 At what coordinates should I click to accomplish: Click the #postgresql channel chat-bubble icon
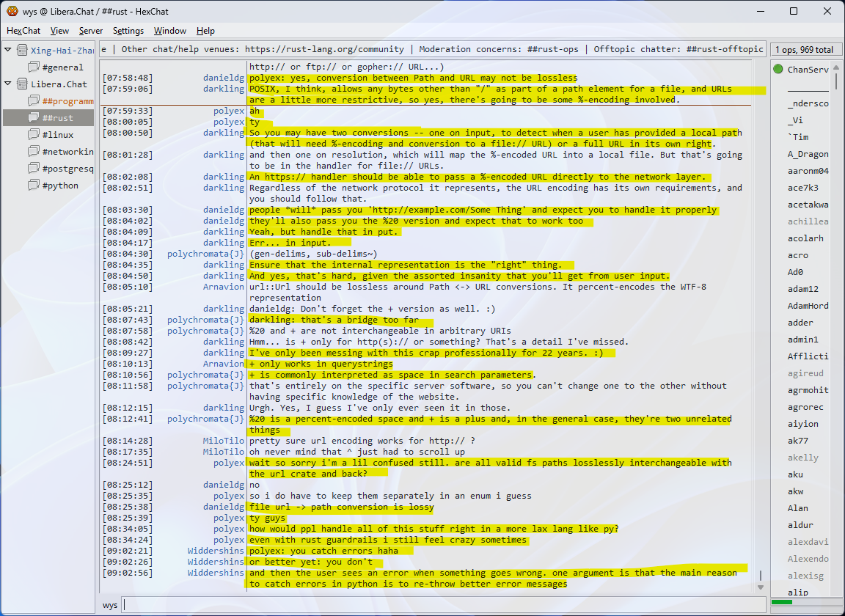[x=34, y=169]
